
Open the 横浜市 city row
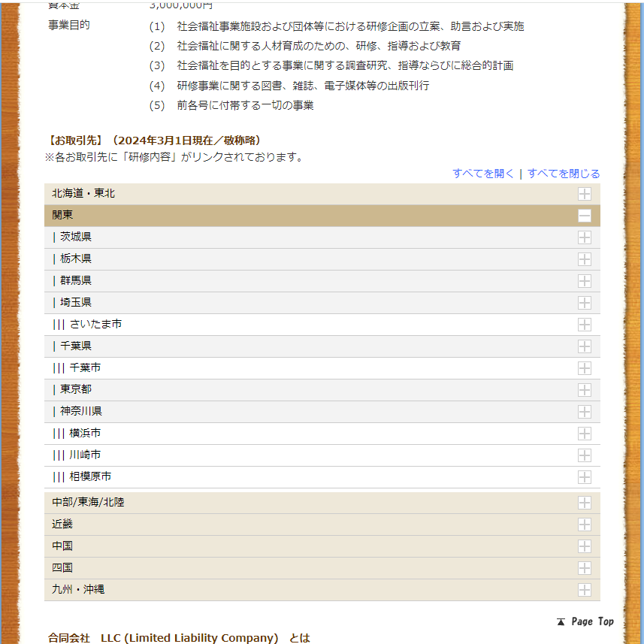(322, 434)
